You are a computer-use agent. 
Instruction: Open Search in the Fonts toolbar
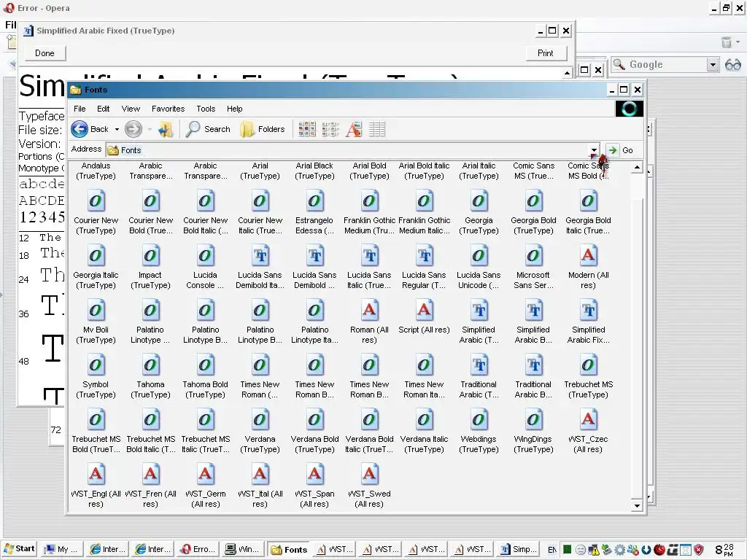click(x=208, y=129)
